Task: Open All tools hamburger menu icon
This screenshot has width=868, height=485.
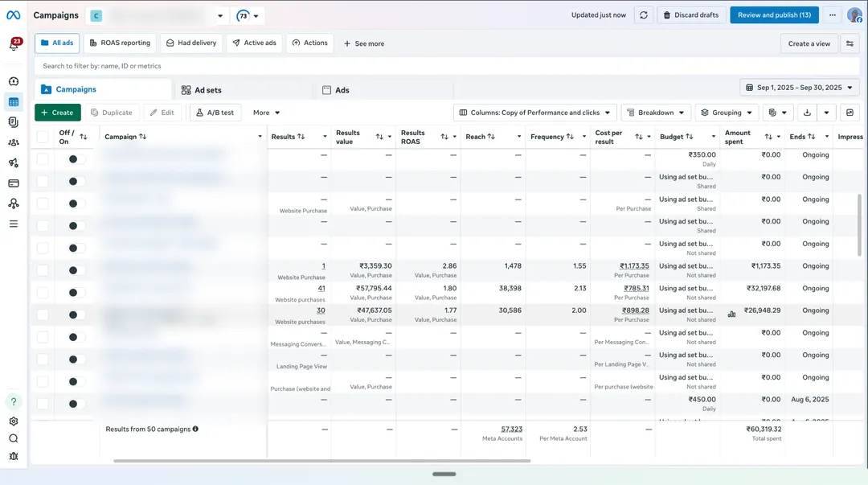Action: 14,224
